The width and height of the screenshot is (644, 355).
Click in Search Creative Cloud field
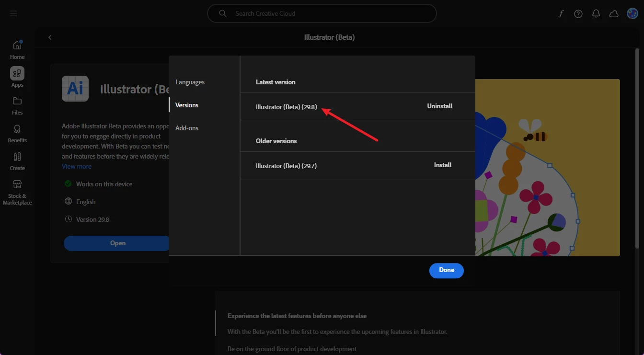coord(322,13)
